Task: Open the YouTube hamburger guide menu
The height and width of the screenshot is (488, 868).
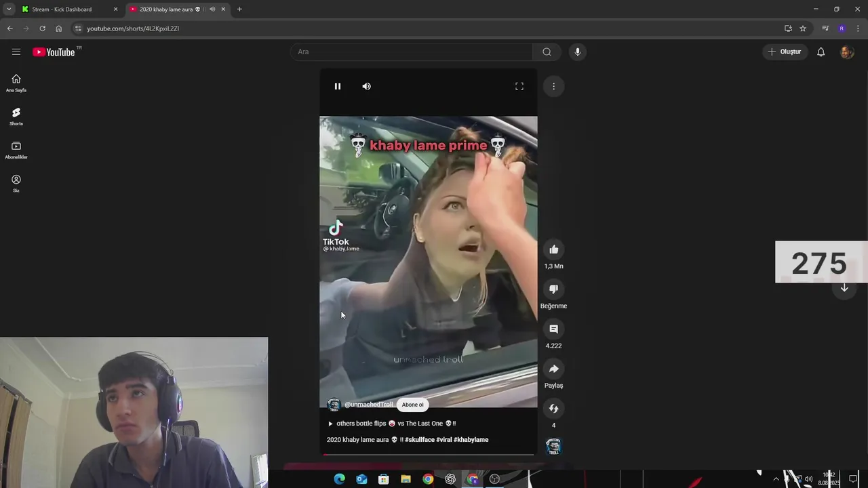Action: pyautogui.click(x=16, y=52)
